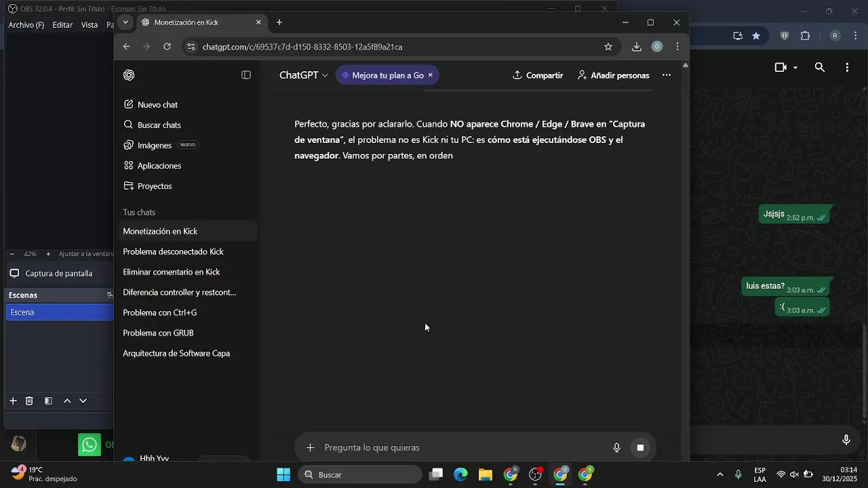Open the chat options three-dot menu

[x=667, y=75]
